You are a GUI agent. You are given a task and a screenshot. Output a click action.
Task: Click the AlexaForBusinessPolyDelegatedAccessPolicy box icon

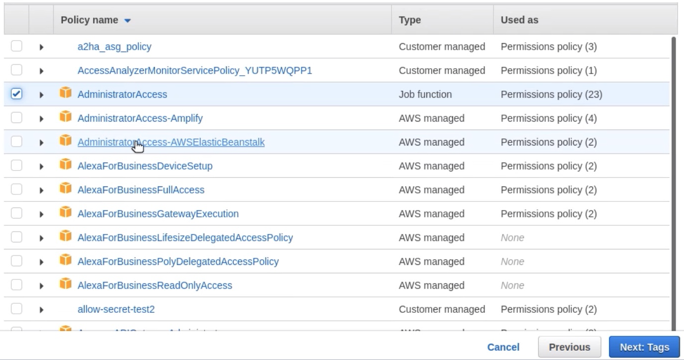pyautogui.click(x=65, y=260)
